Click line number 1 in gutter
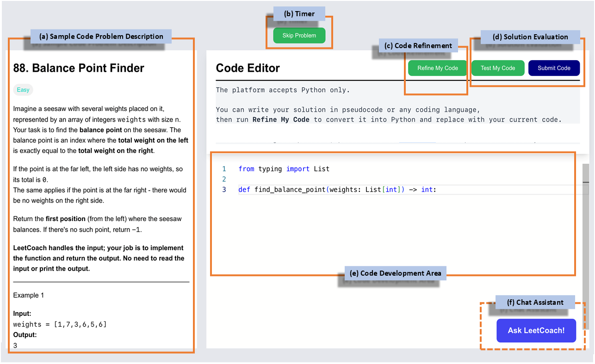Screen dimensions: 595x364 (x=224, y=169)
